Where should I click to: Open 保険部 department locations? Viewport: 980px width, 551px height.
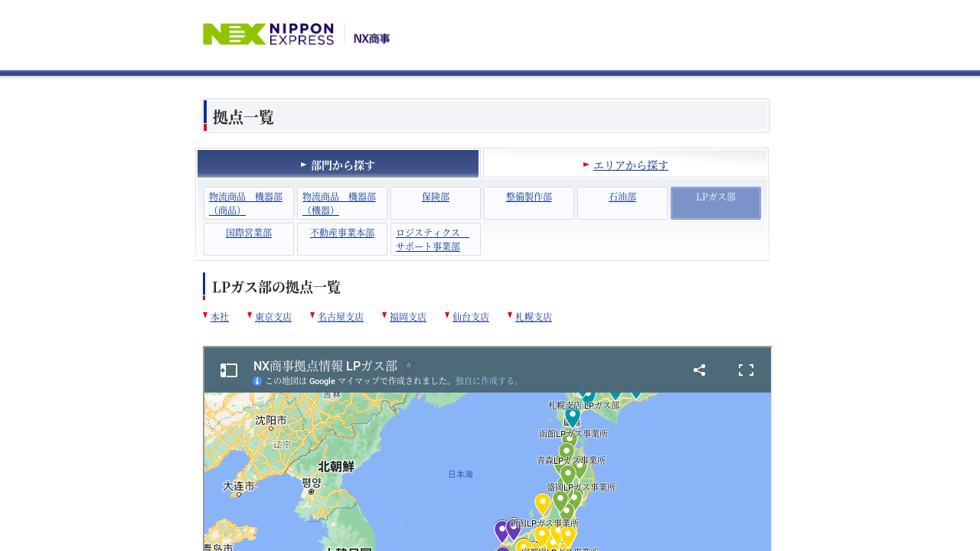(x=436, y=197)
